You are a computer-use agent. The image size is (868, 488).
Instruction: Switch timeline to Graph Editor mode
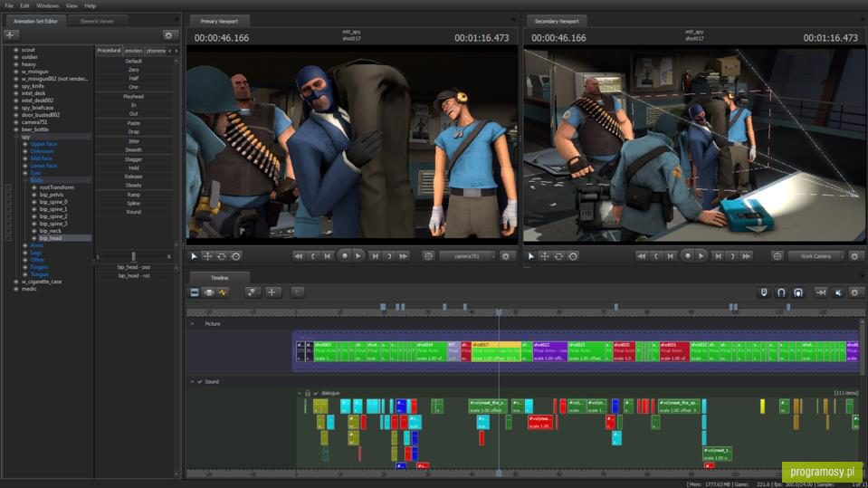[223, 292]
